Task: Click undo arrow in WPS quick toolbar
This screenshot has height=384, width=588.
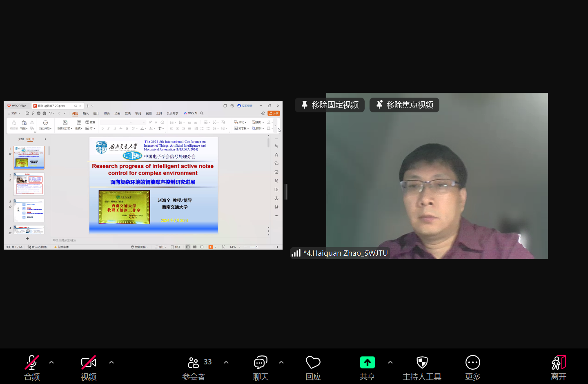Action: [x=50, y=114]
